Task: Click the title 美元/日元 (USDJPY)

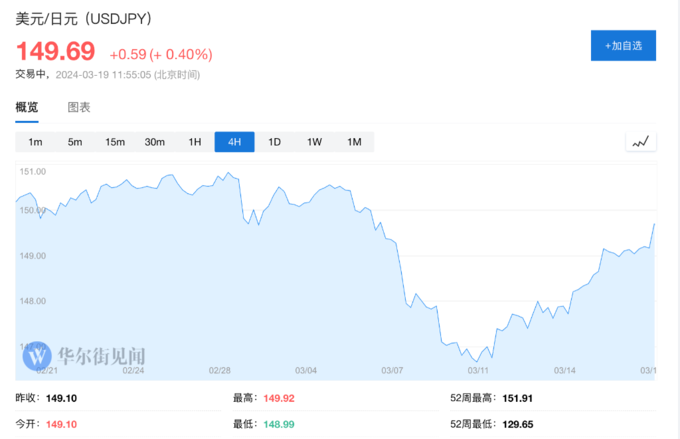Action: [x=84, y=19]
